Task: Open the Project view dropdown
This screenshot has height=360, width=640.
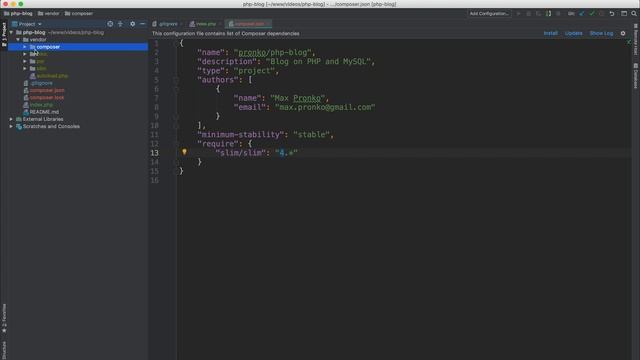Action: tap(27, 24)
